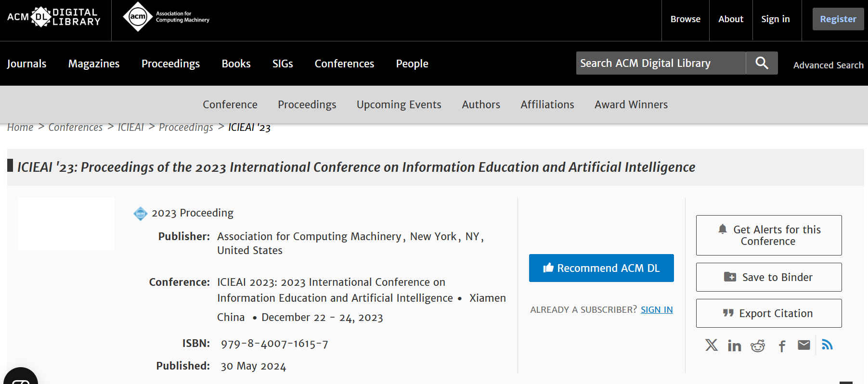
Task: Click the ACM badge beside 2023 Proceeding
Action: coord(141,213)
